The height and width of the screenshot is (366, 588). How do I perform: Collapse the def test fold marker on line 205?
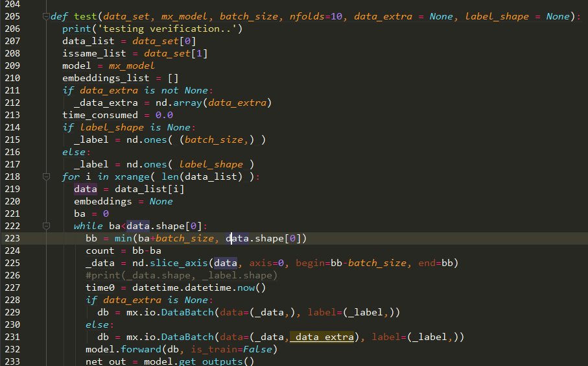[46, 16]
